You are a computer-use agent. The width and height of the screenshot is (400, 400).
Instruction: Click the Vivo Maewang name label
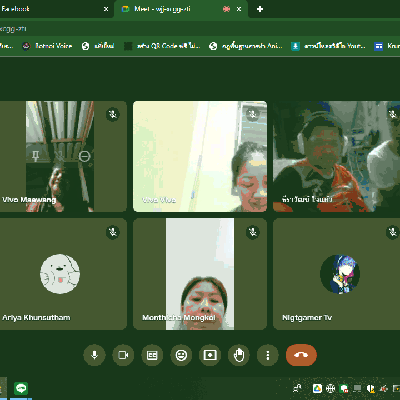29,200
